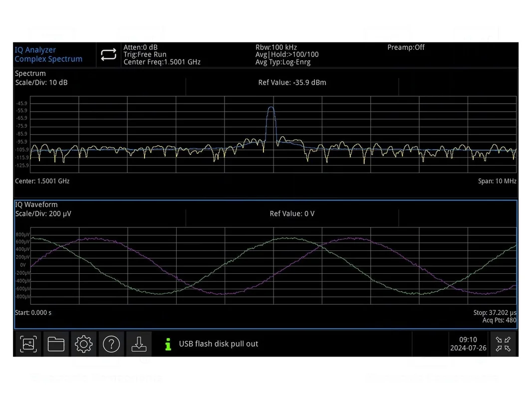
Task: Click the spectrum peak at center frequency
Action: [x=271, y=108]
